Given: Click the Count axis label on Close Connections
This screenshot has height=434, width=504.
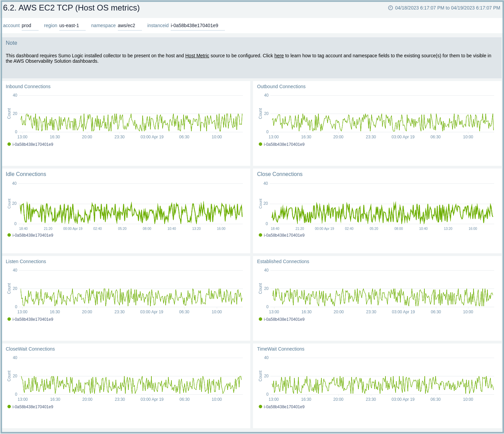Looking at the screenshot, I should [x=260, y=203].
